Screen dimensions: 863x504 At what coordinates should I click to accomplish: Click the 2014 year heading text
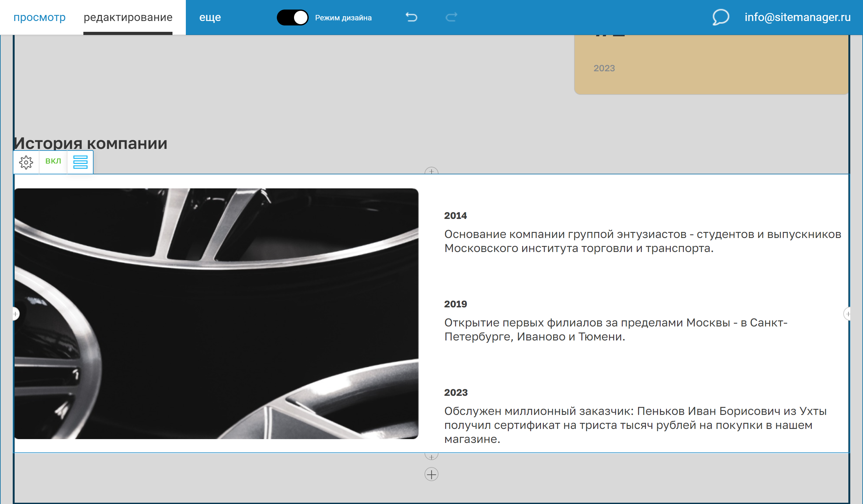click(x=455, y=216)
